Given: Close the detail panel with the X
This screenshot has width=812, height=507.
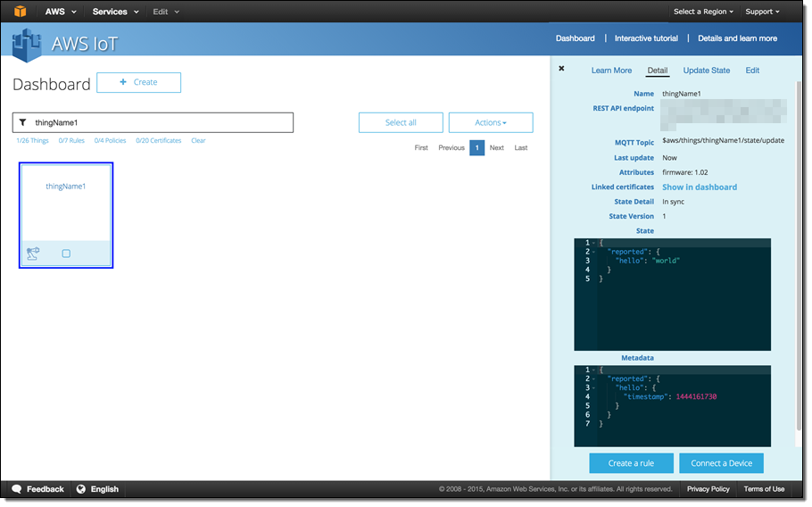Looking at the screenshot, I should [x=561, y=69].
